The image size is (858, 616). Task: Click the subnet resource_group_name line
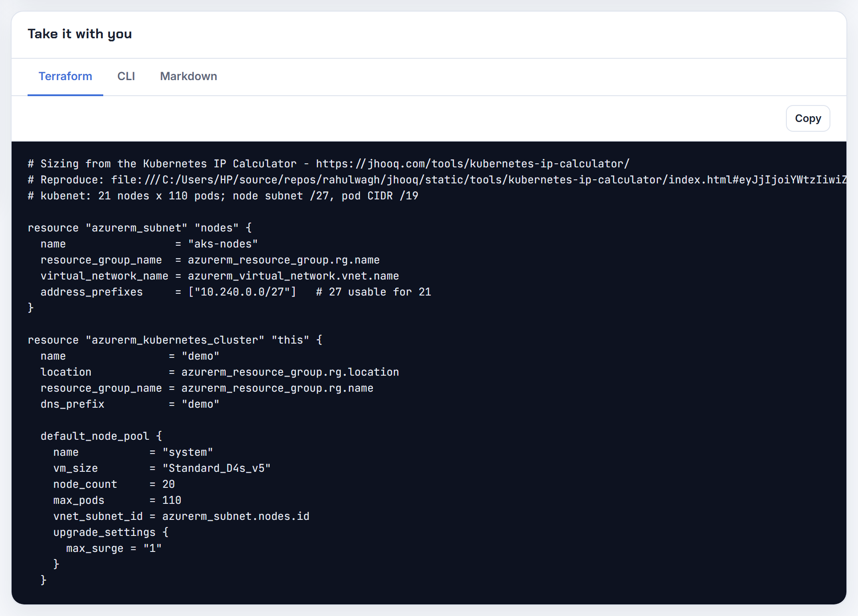coord(210,260)
